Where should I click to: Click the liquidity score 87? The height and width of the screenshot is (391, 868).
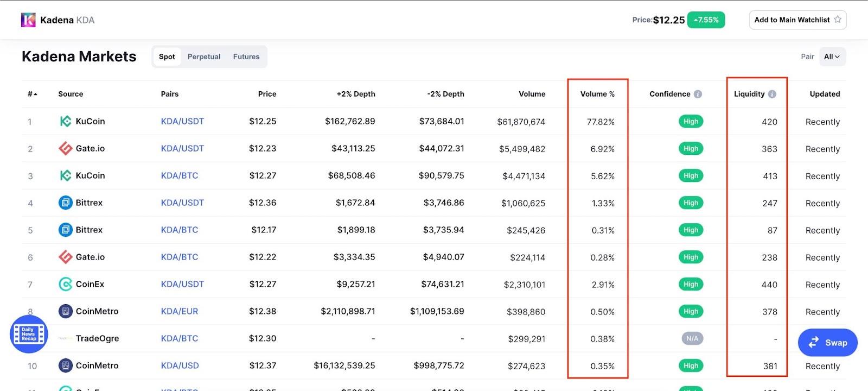coord(773,230)
